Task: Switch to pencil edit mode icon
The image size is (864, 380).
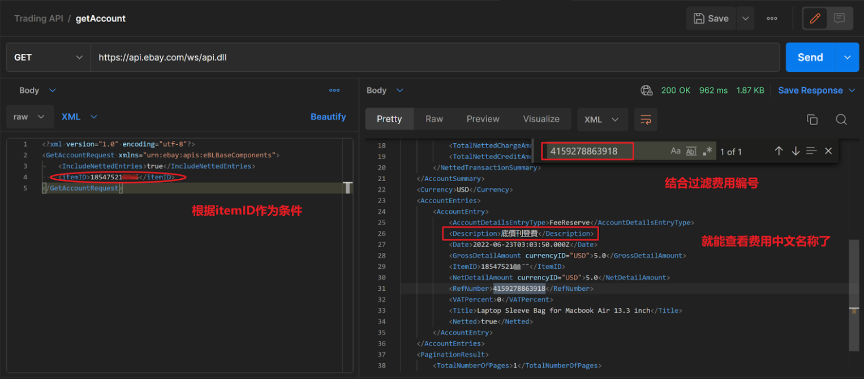Action: coord(814,18)
